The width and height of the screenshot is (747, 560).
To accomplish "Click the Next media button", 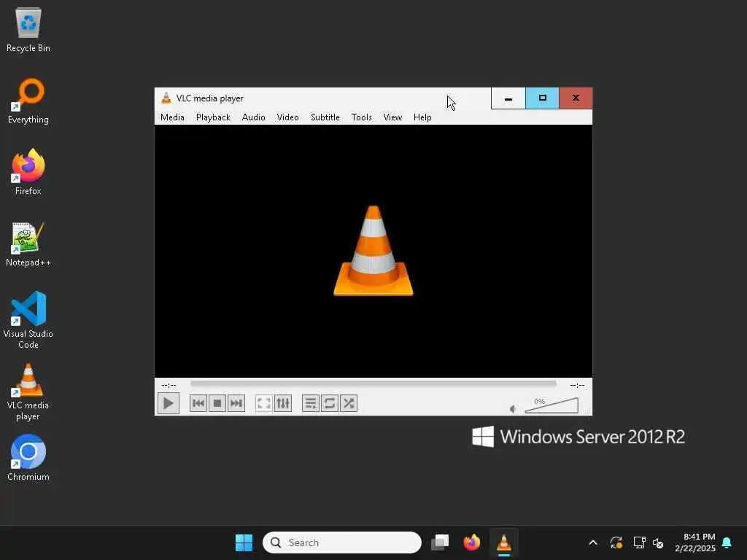I will point(236,403).
